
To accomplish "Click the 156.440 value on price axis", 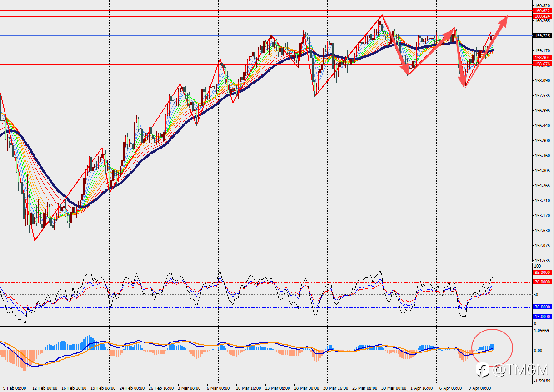I will (x=543, y=126).
